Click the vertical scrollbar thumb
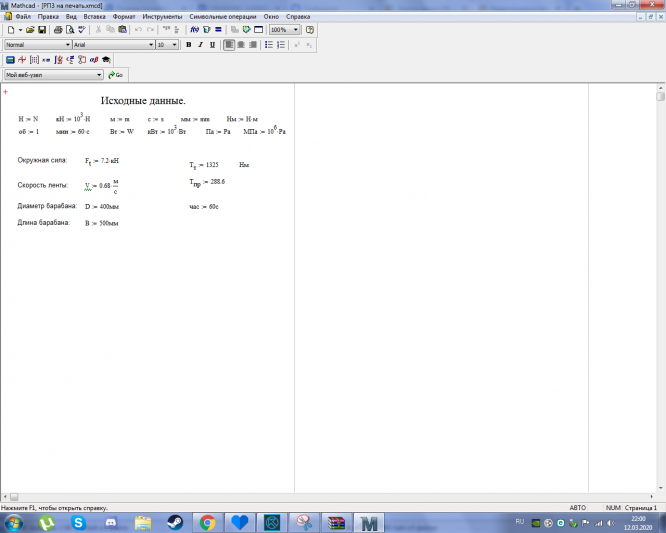Screen dimensions: 666x533 pos(660,96)
